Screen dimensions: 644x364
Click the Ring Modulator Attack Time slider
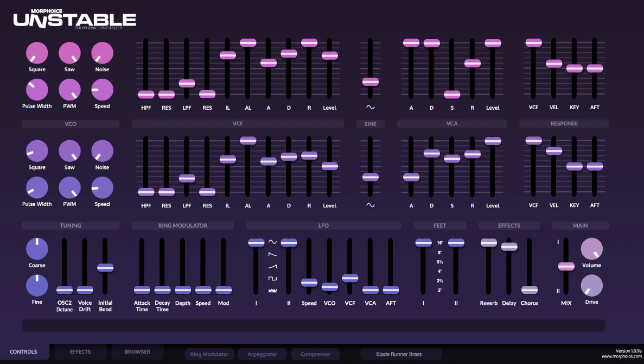142,290
